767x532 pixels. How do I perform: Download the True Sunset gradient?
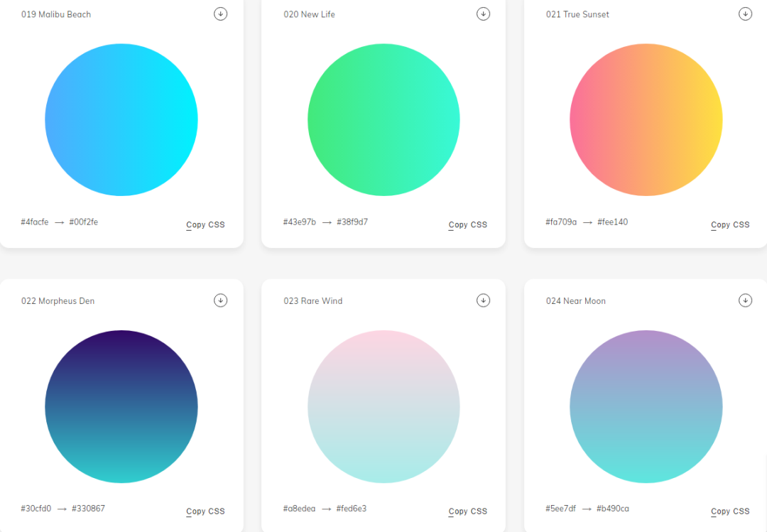746,13
